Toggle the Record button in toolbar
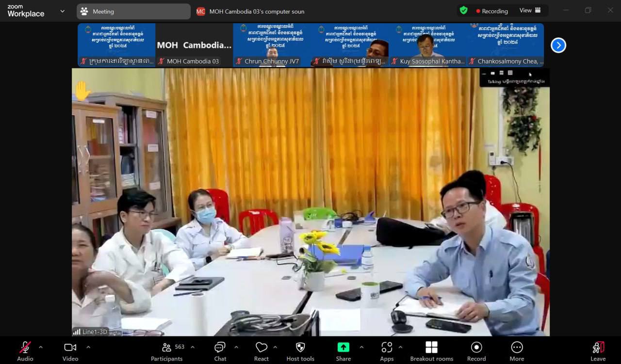Viewport: 621px width, 364px height. [476, 351]
